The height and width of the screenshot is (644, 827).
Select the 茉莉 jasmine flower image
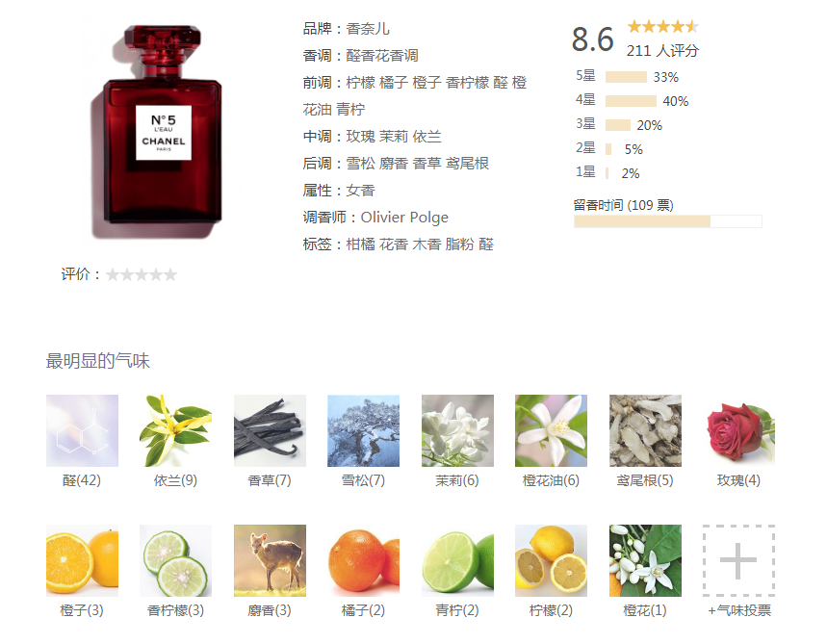click(458, 430)
